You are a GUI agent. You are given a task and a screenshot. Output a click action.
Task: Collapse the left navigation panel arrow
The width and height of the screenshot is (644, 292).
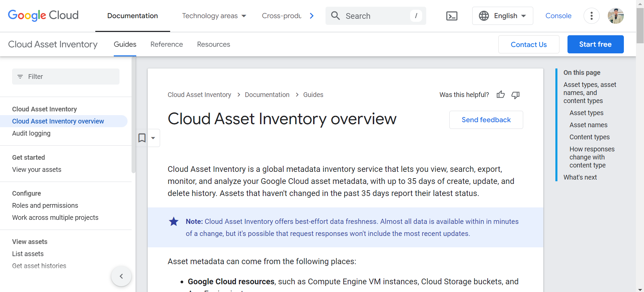pos(121,276)
